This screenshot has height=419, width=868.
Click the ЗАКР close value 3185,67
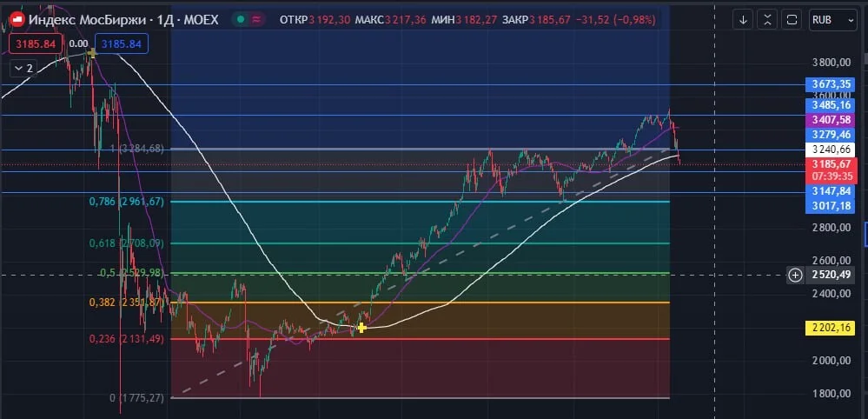tap(550, 20)
